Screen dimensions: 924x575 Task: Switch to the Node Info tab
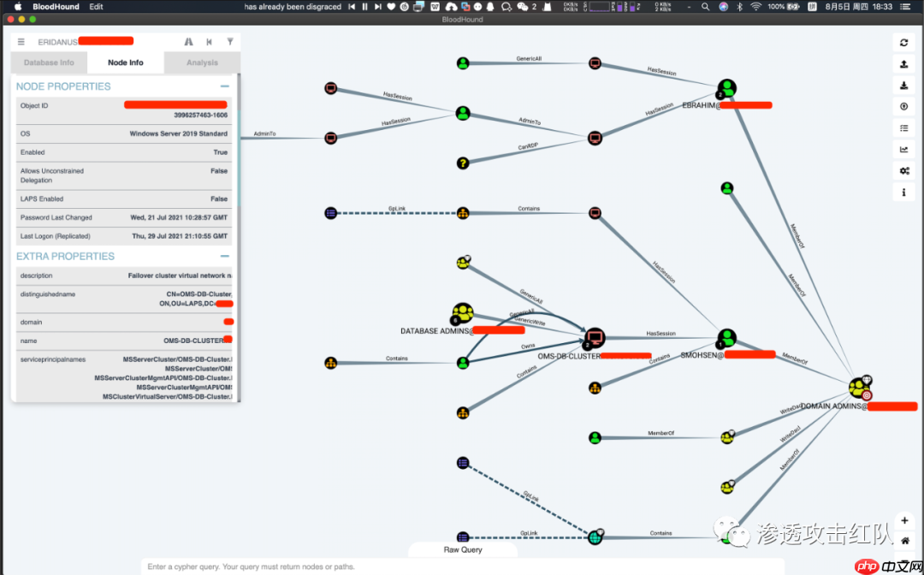[x=126, y=62]
